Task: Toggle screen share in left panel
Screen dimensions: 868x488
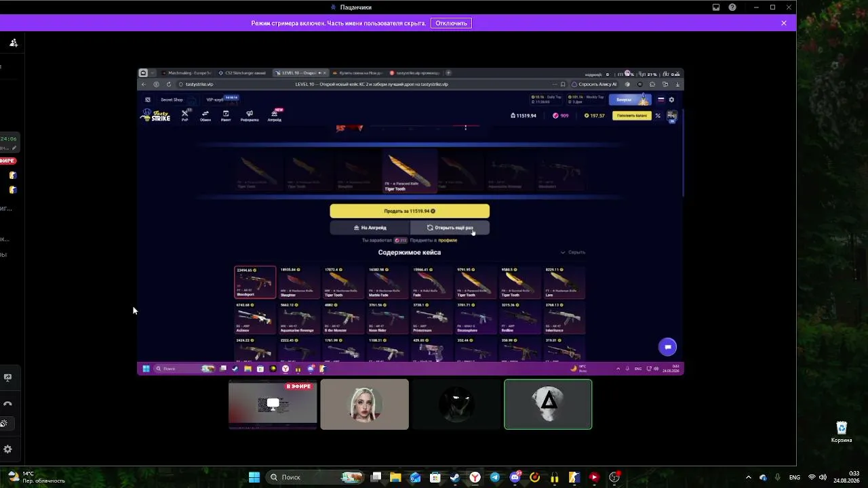Action: pyautogui.click(x=8, y=378)
